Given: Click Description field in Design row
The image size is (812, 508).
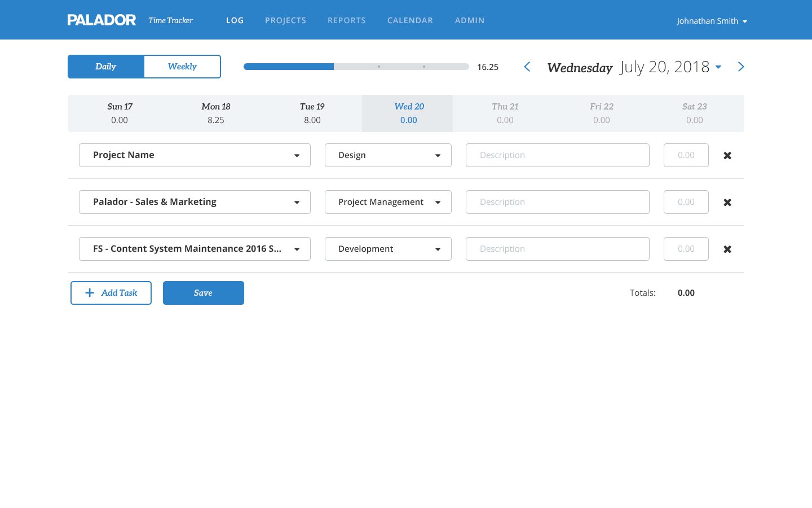Looking at the screenshot, I should pos(558,155).
